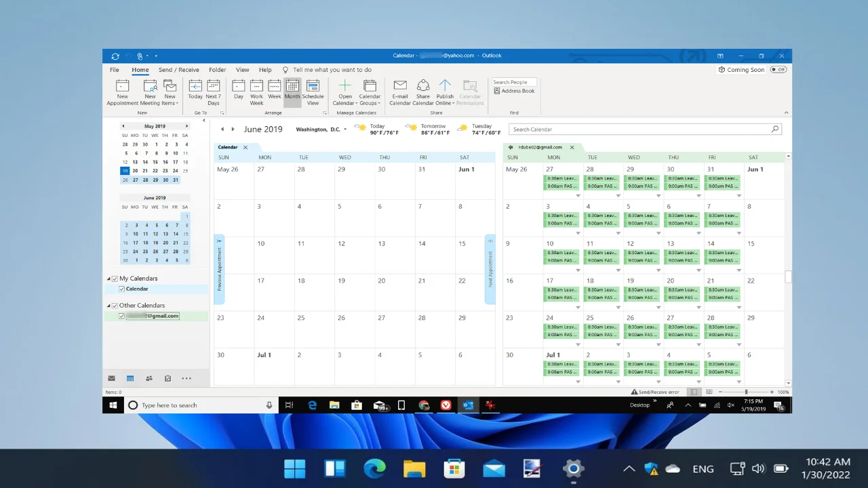Click the Next Appointment side tab
Viewport: 868px width, 488px height.
click(490, 270)
